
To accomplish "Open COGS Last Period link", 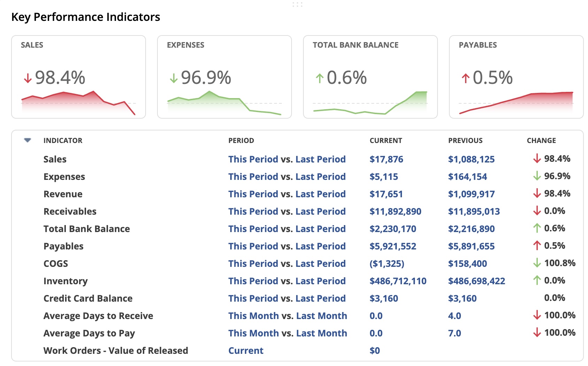I will pos(320,264).
